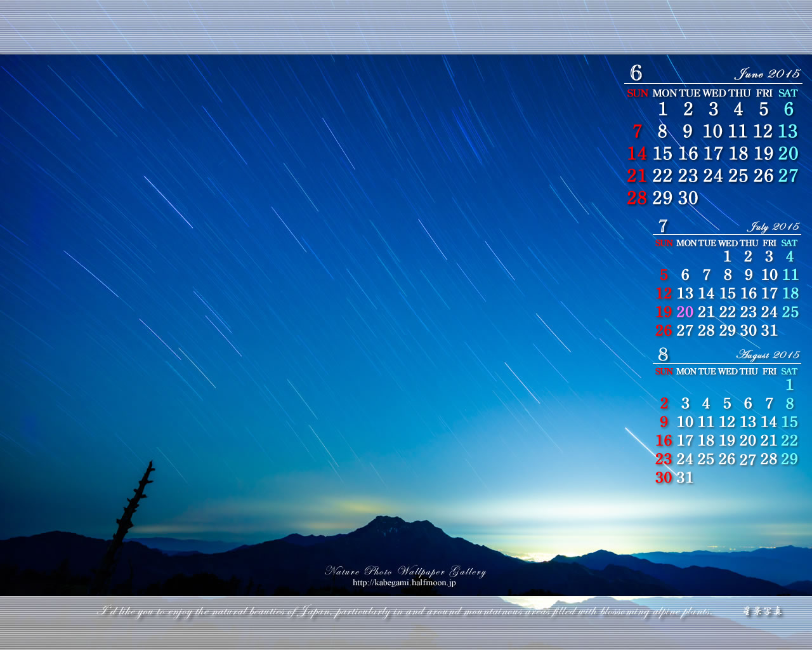This screenshot has height=650, width=812.
Task: Select Saturday June 27
Action: pos(788,176)
